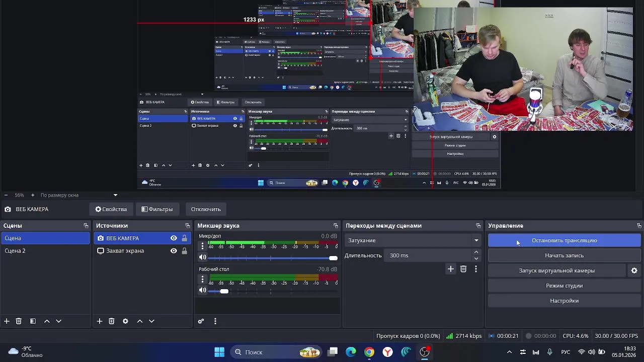Open the Затухание transition dropdown
This screenshot has width=644, height=362.
pos(413,240)
